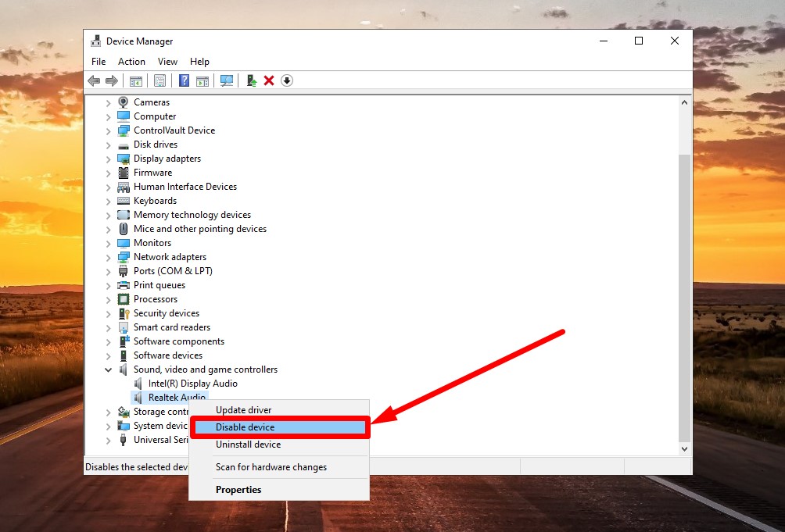Select the Disk drives icon
The height and width of the screenshot is (532, 785).
[124, 145]
